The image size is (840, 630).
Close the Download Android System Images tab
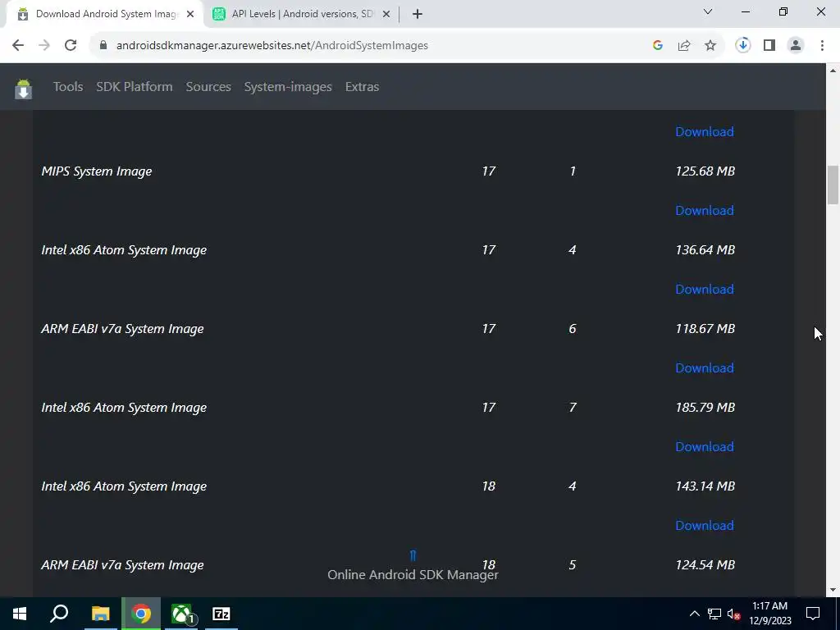190,14
